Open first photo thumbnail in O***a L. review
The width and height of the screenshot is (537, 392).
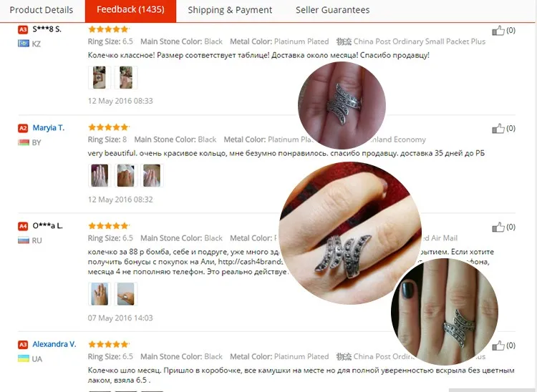[100, 294]
